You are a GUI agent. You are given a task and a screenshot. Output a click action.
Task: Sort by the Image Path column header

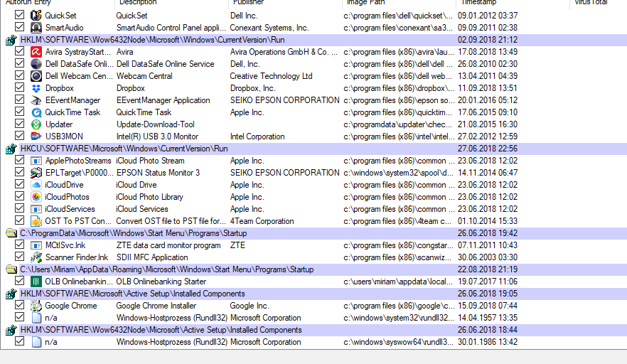399,3
